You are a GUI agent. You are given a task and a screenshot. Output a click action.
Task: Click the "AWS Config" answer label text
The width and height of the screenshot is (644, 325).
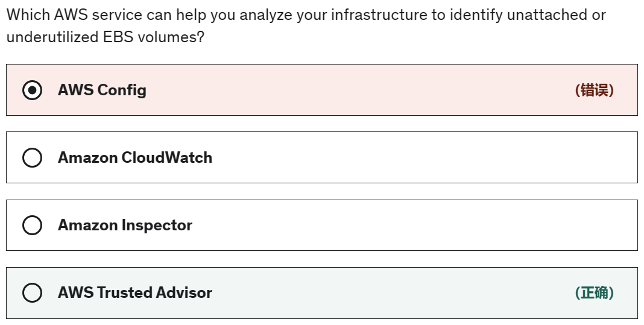pyautogui.click(x=102, y=90)
